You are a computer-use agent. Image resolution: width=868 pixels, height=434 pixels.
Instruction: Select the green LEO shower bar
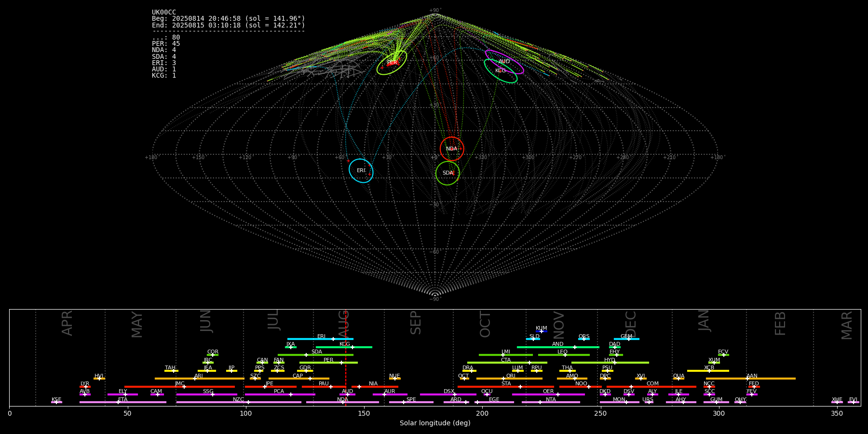564,355
